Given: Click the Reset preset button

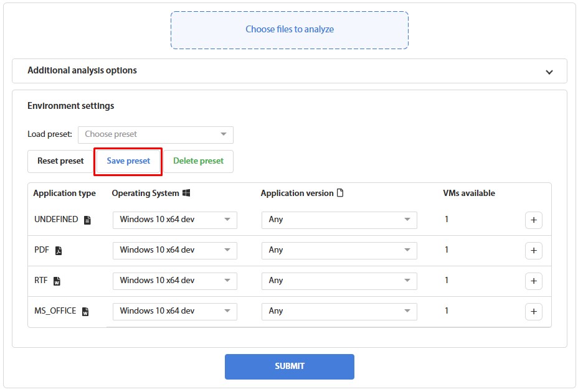Looking at the screenshot, I should (60, 161).
